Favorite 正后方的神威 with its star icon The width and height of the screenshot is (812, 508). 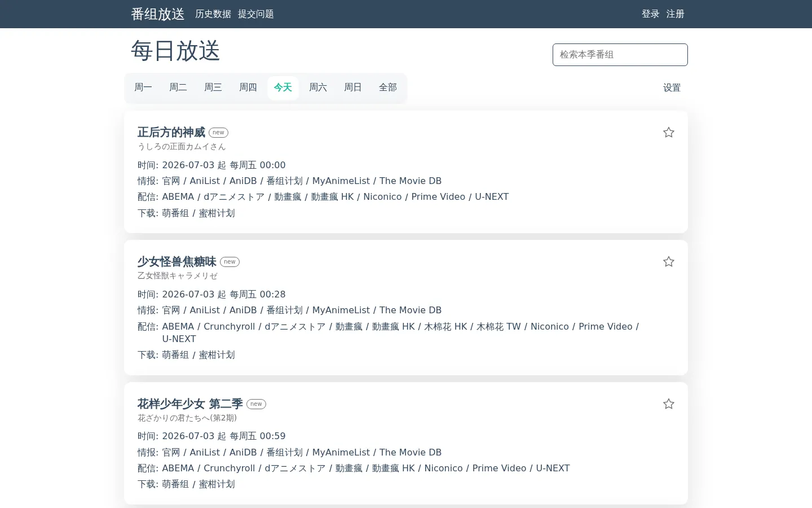point(669,133)
